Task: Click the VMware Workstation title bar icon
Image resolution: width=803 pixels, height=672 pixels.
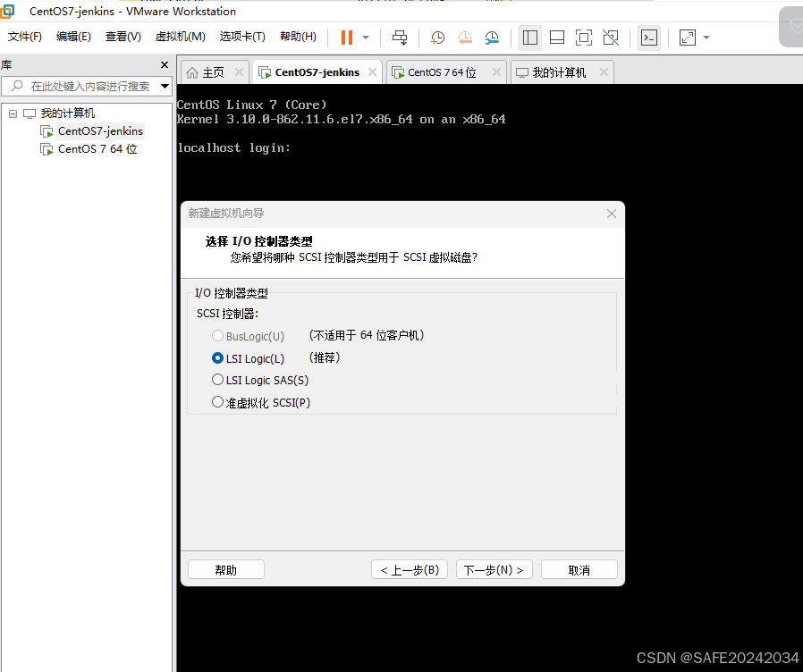Action: 7,11
